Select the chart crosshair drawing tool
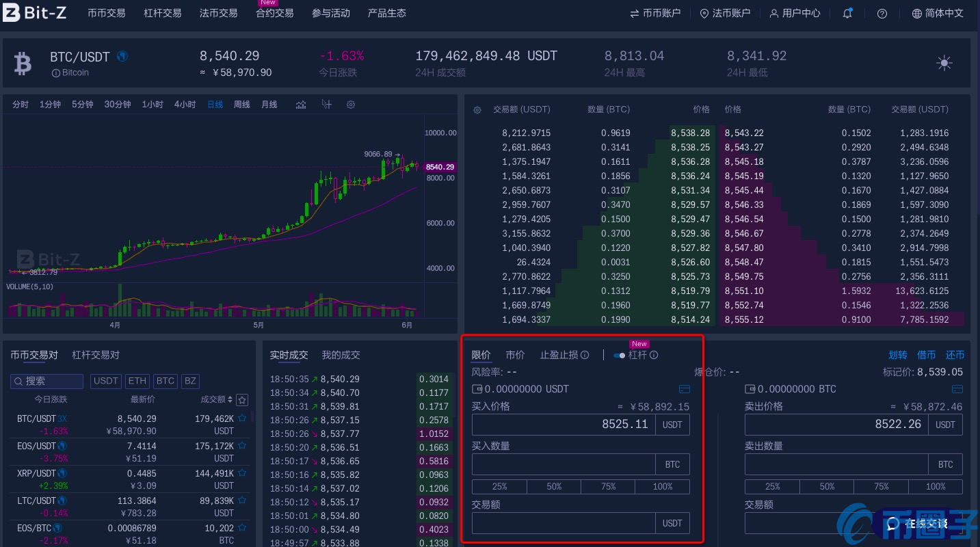This screenshot has height=547, width=980. [326, 105]
